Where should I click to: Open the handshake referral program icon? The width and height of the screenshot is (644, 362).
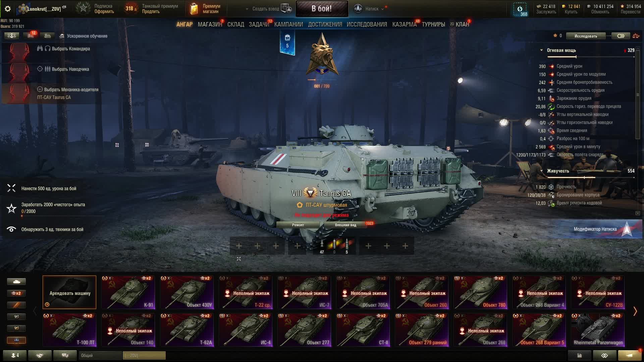coord(40,355)
